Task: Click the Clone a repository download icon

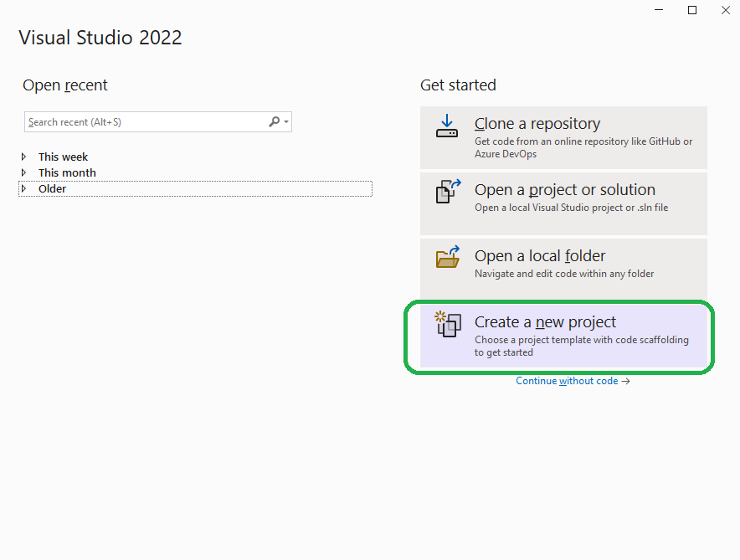Action: pos(446,127)
